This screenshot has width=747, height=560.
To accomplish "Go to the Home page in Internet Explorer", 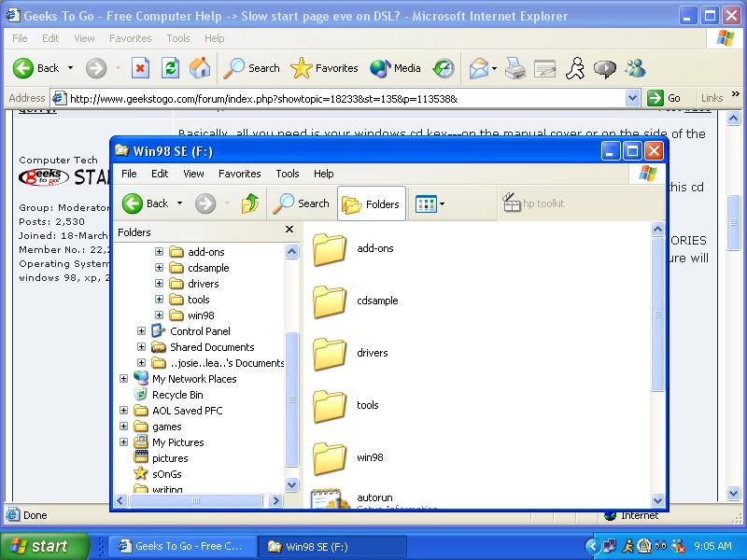I will (x=200, y=68).
